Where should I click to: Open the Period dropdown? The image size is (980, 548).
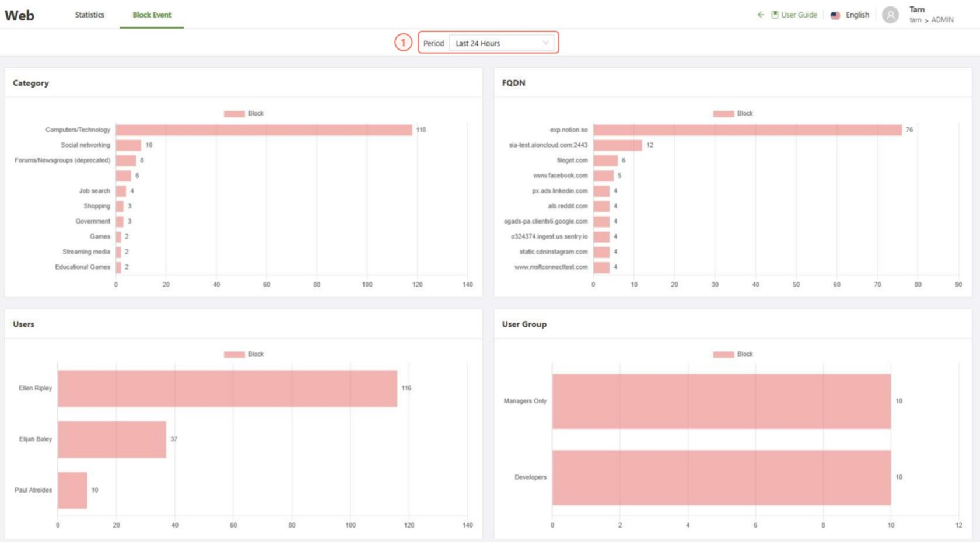tap(502, 43)
